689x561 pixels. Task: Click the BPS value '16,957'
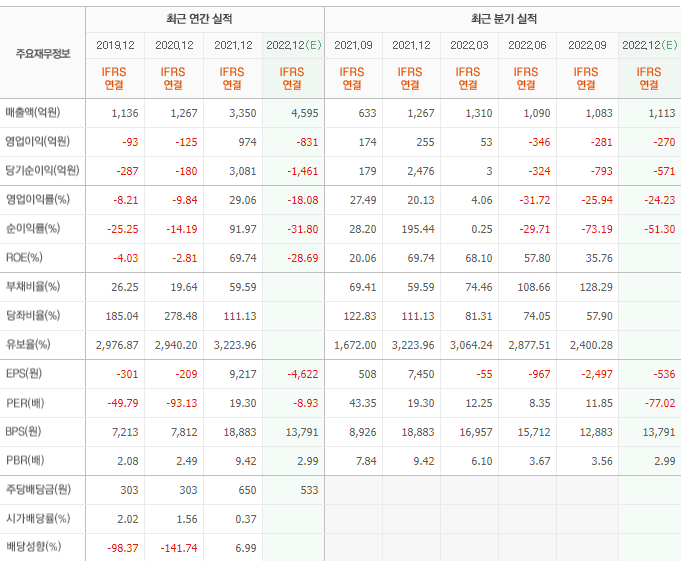(476, 432)
